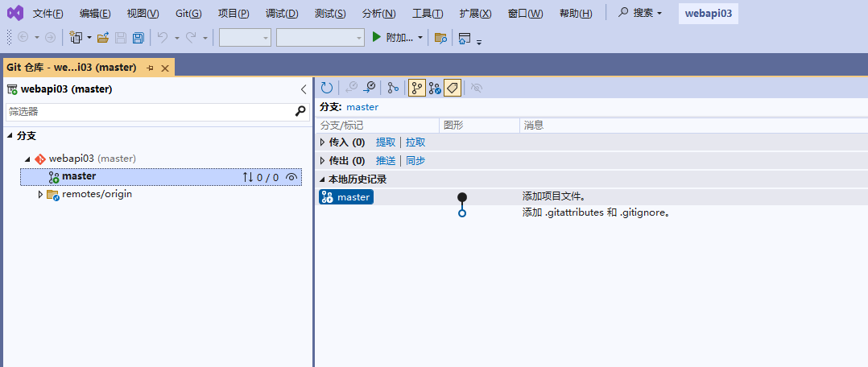Open the window layout toolbar icon
The width and height of the screenshot is (868, 367).
[465, 38]
